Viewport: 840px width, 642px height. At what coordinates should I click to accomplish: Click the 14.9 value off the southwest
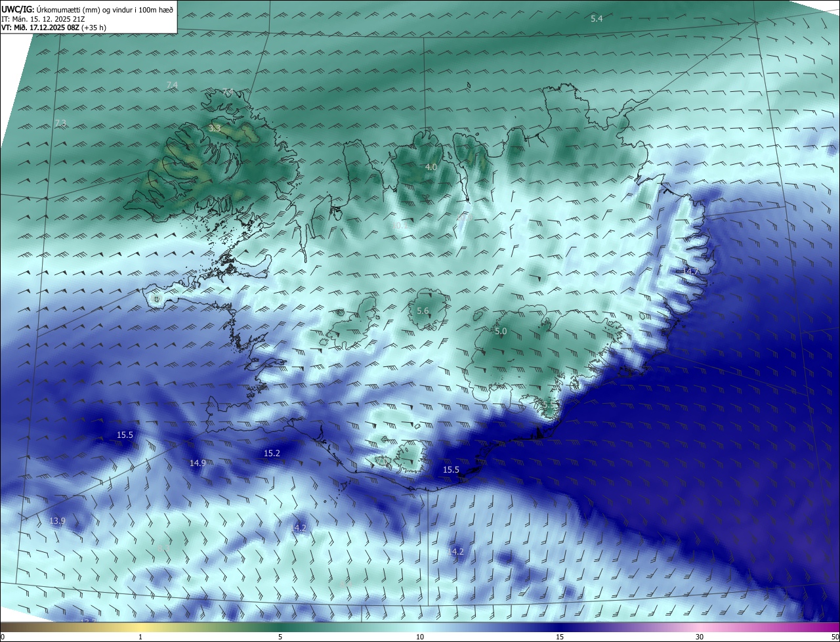click(198, 463)
